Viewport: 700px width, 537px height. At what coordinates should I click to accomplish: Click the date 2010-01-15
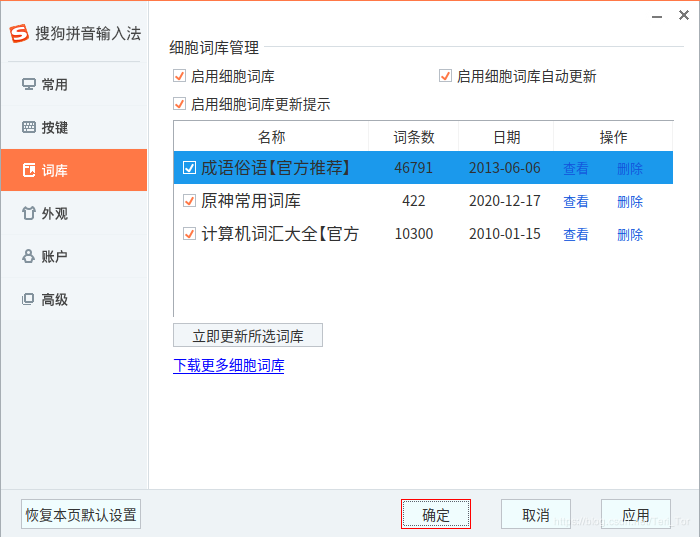point(504,234)
